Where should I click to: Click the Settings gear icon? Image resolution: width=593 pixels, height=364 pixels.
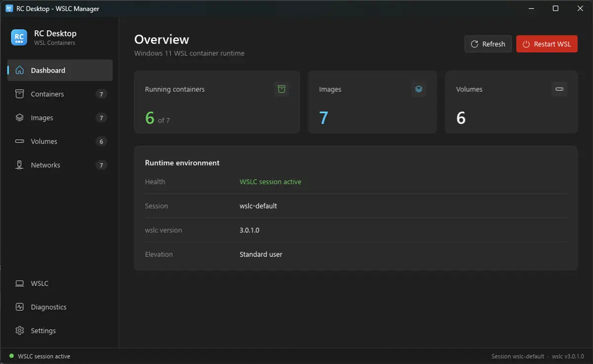point(20,330)
